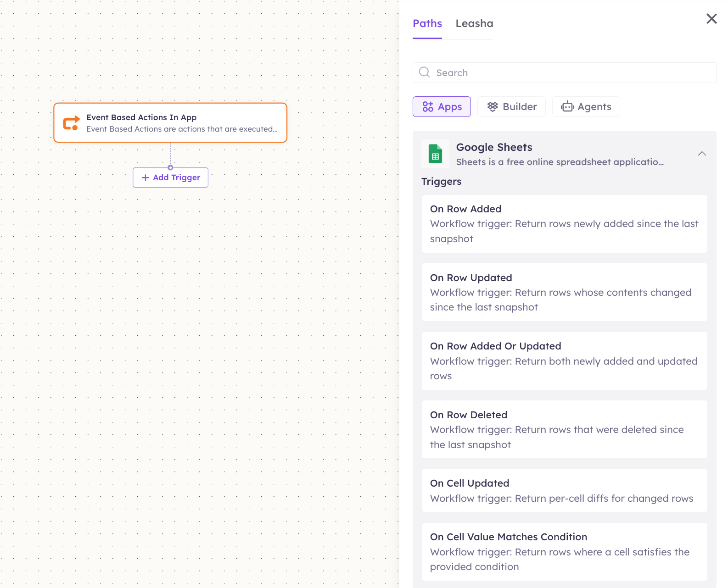This screenshot has height=588, width=728.
Task: Select the Agents filter button
Action: (x=586, y=106)
